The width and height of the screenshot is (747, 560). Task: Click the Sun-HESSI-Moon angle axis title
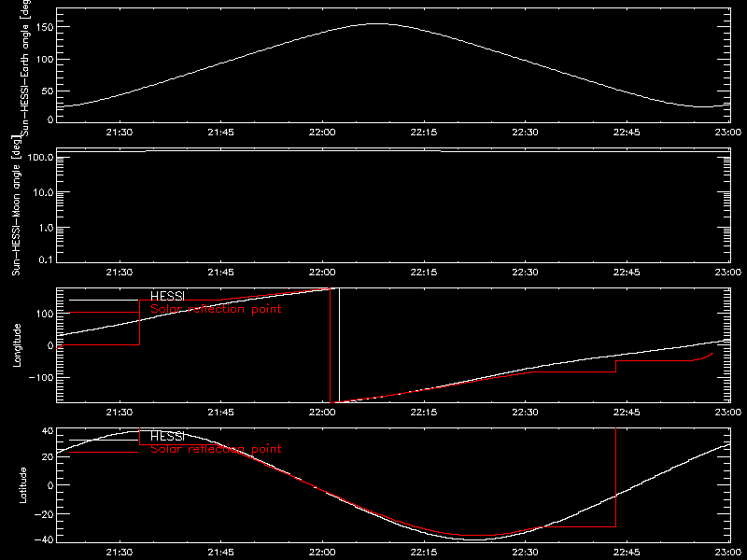tap(16, 205)
